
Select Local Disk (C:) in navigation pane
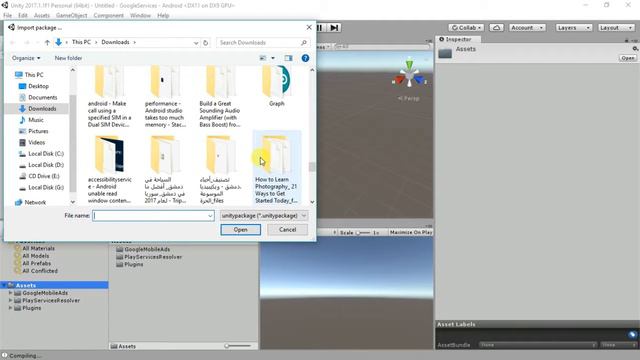coord(46,153)
